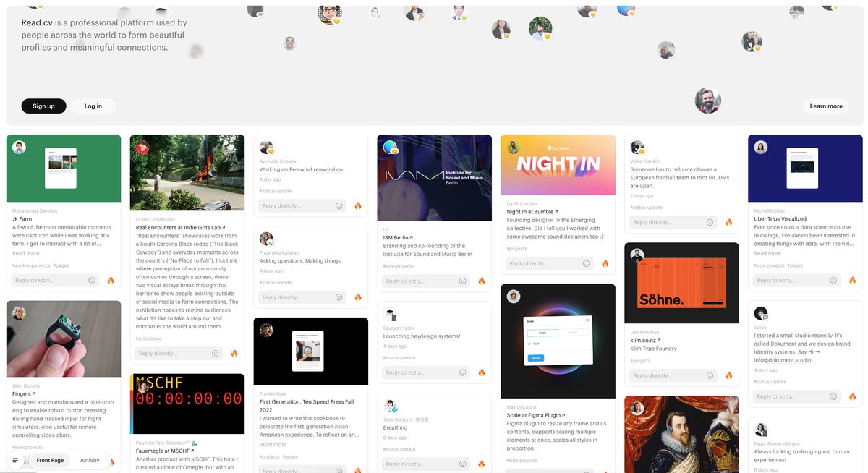
Task: Switch to the Activity tab
Action: (90, 460)
